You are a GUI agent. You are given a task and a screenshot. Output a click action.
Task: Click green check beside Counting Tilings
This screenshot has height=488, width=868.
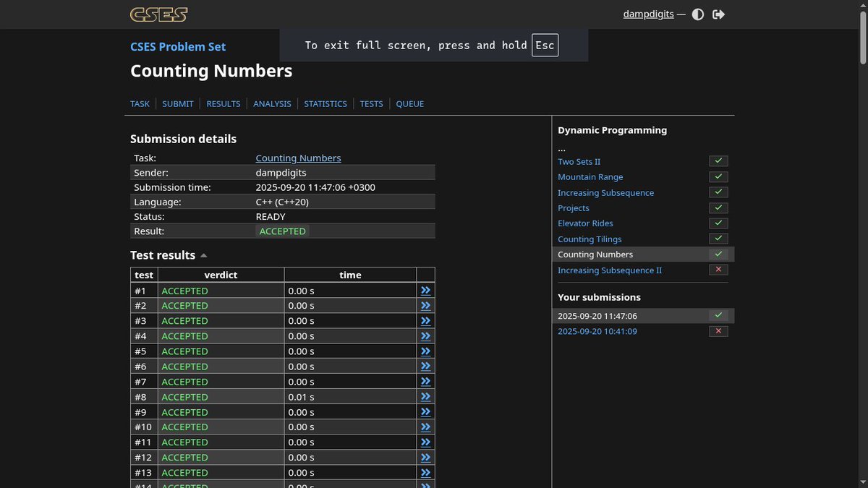(x=718, y=239)
